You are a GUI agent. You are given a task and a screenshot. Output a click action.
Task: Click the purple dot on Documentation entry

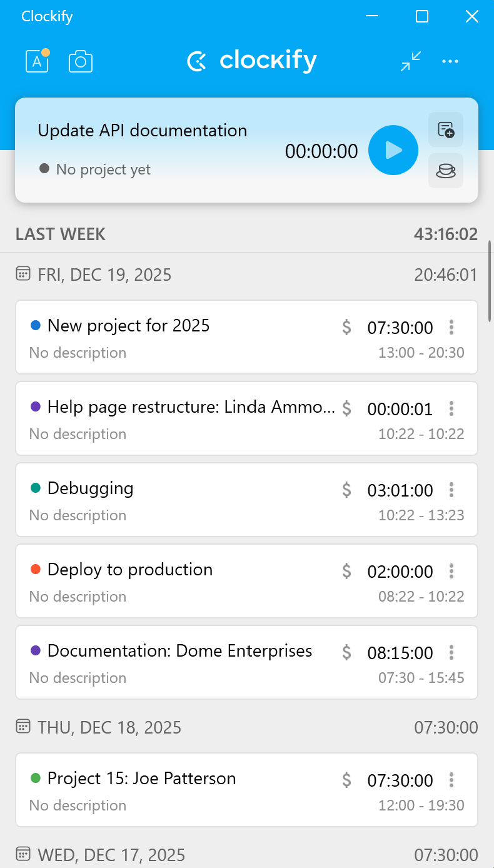36,650
